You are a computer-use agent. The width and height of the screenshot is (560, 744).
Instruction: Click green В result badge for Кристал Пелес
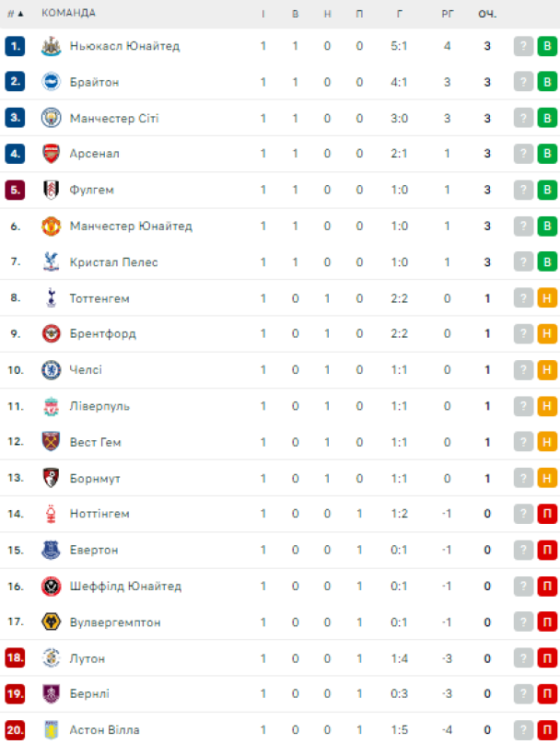tap(547, 262)
